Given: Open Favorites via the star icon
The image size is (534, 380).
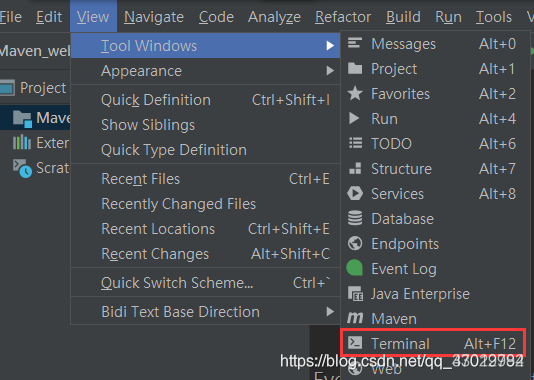Looking at the screenshot, I should click(355, 93).
